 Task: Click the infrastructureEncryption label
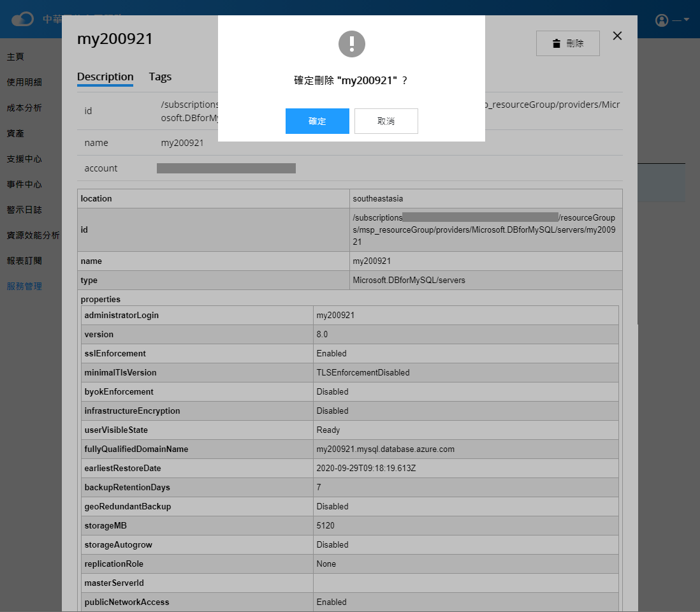pos(132,411)
